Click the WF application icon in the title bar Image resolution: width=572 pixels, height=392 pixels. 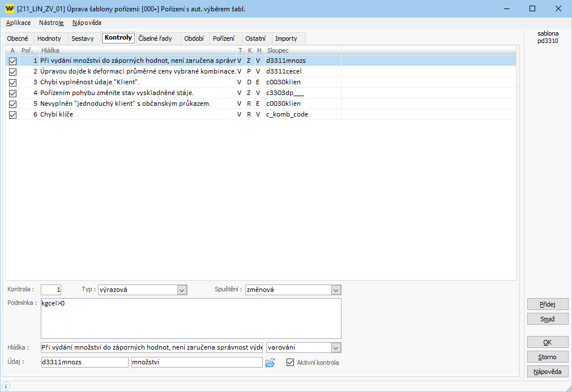pos(9,9)
